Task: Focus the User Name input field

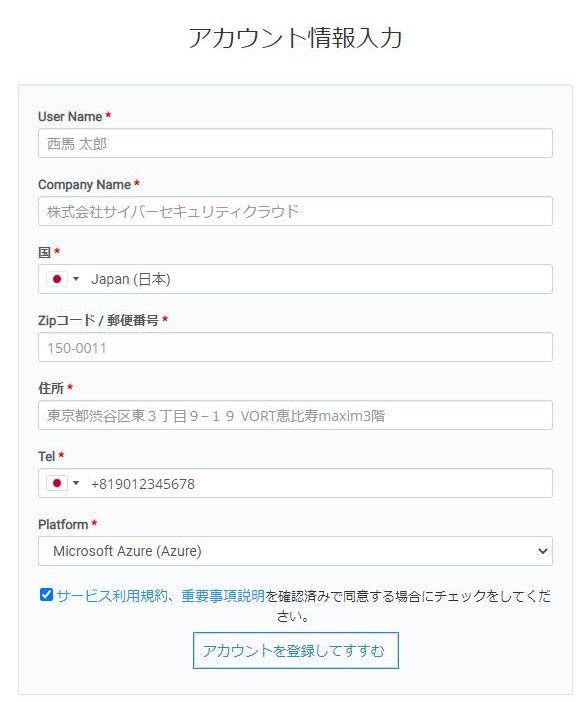Action: point(295,143)
